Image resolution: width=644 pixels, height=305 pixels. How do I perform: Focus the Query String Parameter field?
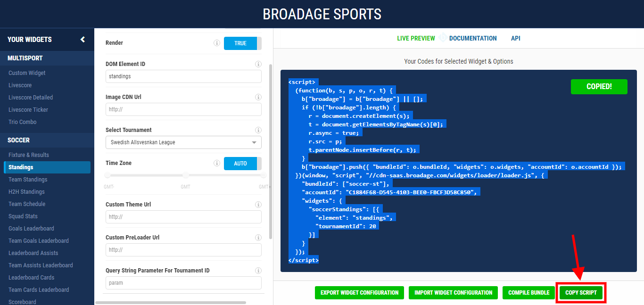[x=183, y=283]
